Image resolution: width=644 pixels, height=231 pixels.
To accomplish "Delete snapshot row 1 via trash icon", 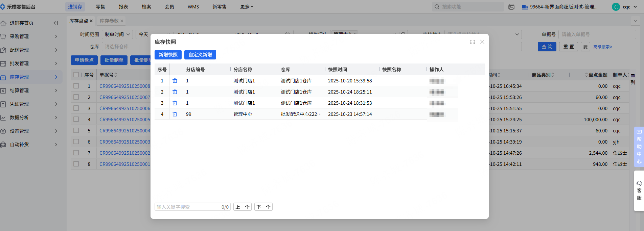I will tap(175, 81).
